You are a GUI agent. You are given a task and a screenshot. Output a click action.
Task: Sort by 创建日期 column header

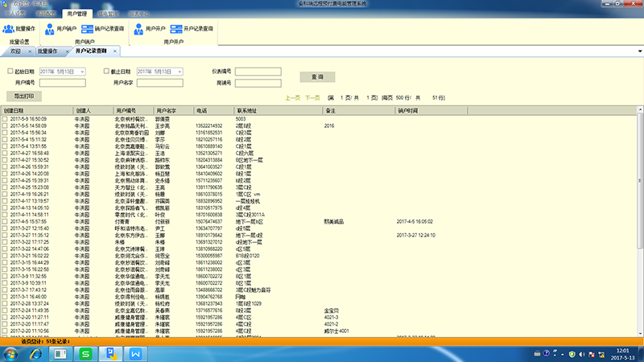(37, 111)
